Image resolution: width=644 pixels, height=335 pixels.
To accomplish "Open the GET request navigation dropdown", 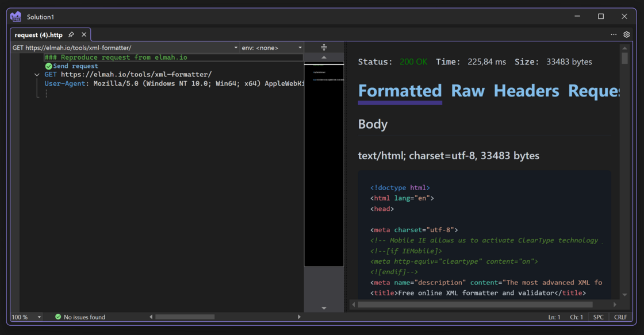I will tap(236, 48).
